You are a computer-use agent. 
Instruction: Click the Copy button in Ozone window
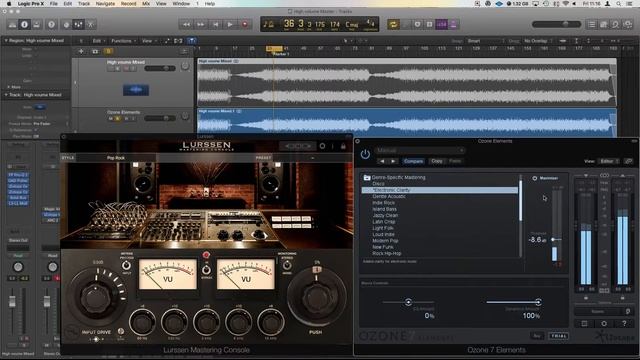pyautogui.click(x=437, y=161)
